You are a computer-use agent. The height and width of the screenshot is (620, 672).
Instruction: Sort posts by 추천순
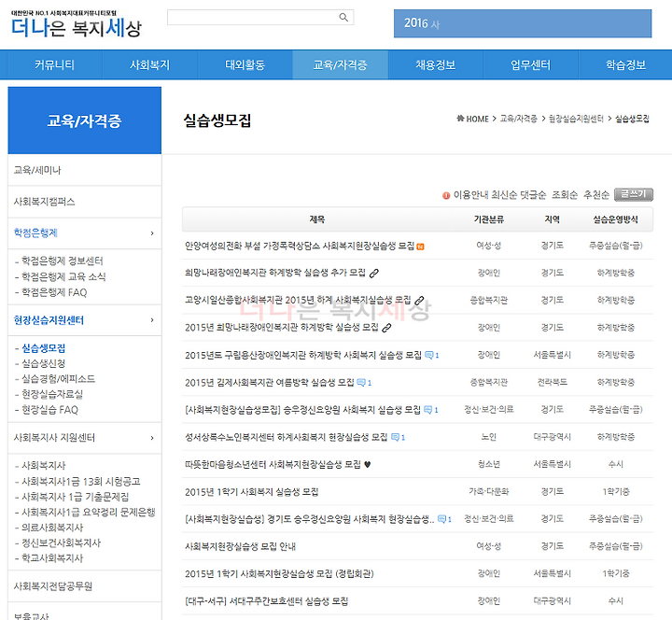[x=596, y=195]
